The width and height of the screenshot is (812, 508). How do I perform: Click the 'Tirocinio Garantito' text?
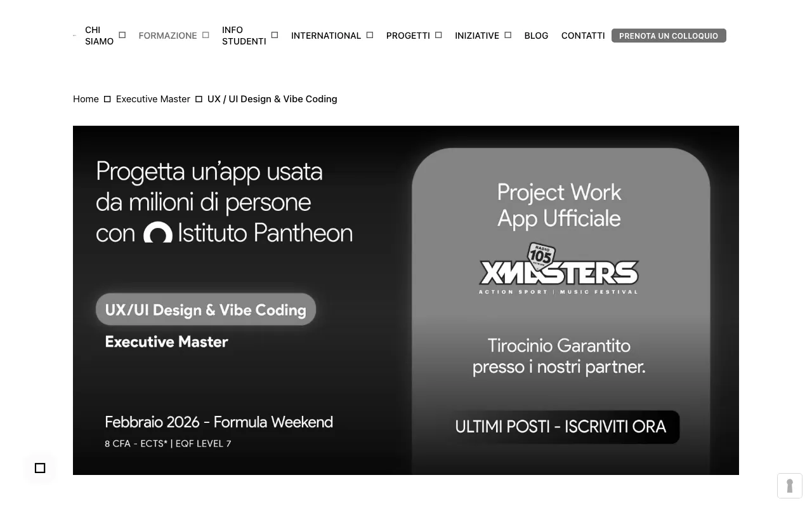(559, 346)
